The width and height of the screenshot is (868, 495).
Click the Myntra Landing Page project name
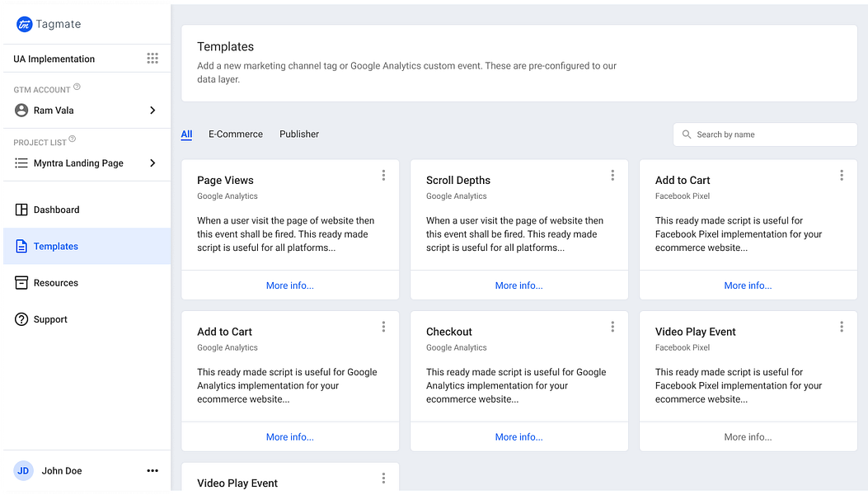click(78, 163)
